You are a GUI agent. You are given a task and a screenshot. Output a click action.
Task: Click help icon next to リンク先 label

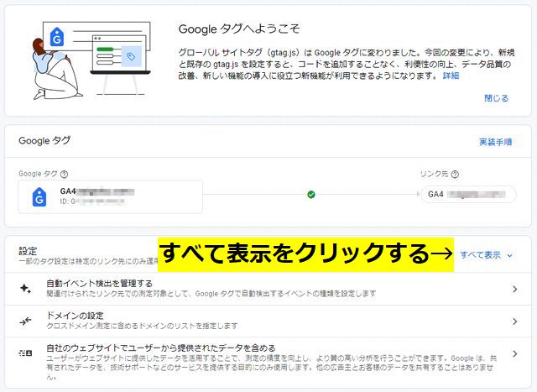pos(455,174)
